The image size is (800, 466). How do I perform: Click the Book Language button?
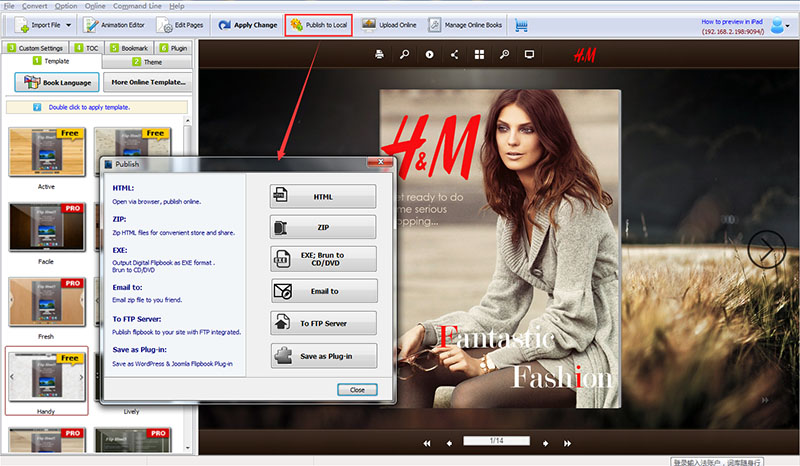pos(57,82)
